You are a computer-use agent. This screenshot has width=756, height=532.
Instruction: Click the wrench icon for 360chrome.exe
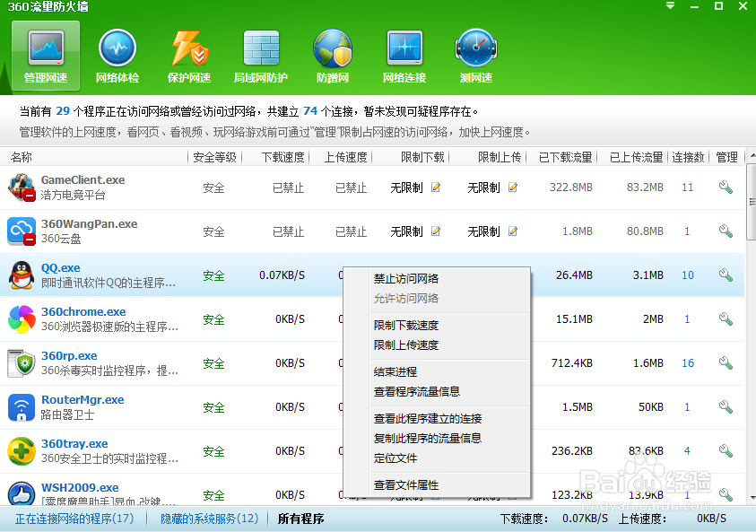[726, 318]
